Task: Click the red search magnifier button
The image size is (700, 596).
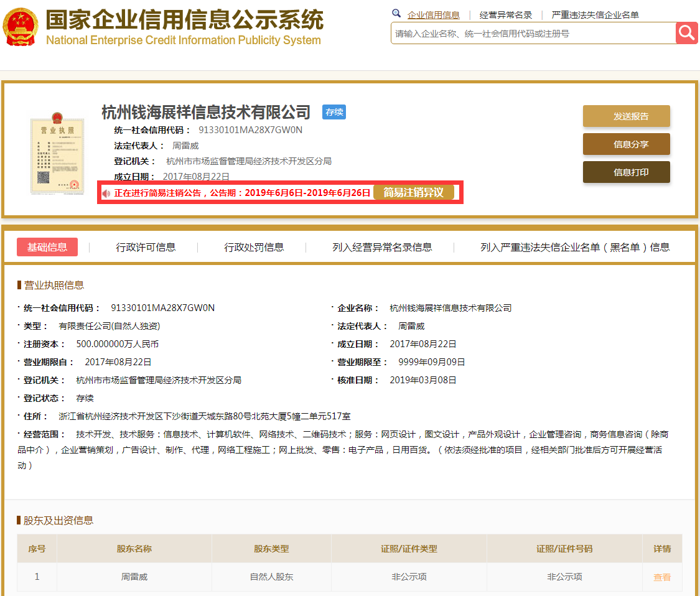Action: click(687, 33)
